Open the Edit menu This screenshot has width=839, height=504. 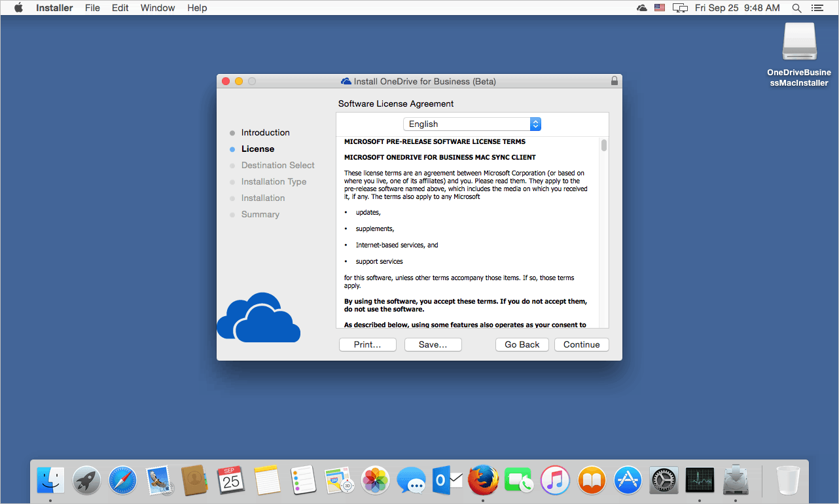[x=120, y=8]
